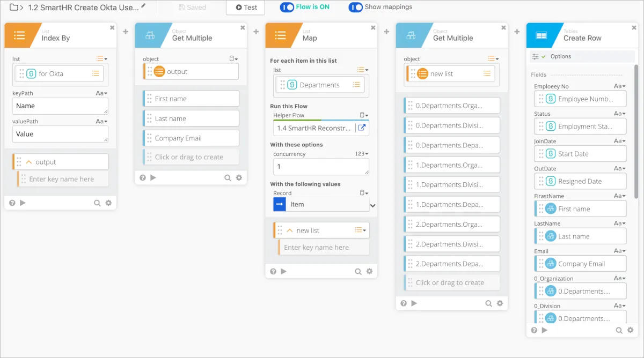Run the Map card play icon
Image resolution: width=644 pixels, height=358 pixels.
coord(283,271)
